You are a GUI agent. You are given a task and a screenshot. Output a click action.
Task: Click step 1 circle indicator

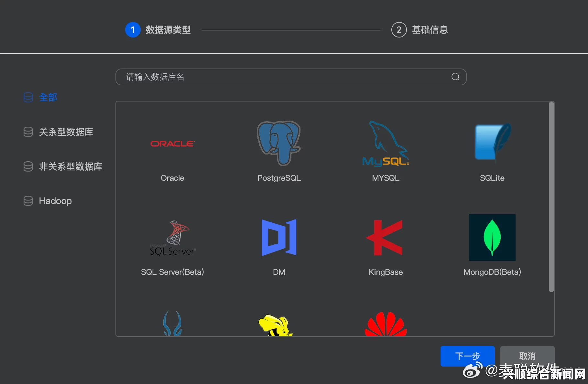pyautogui.click(x=133, y=30)
